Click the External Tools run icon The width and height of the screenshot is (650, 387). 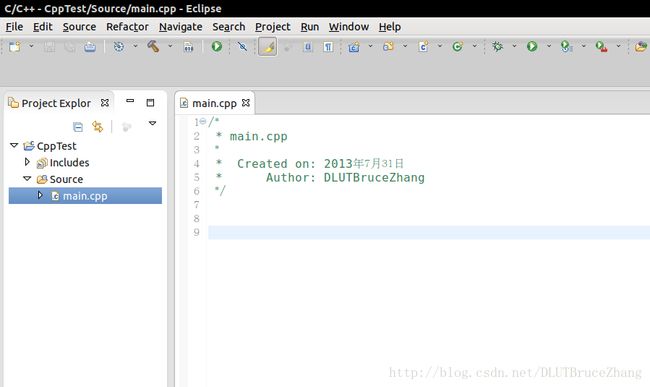coord(601,46)
